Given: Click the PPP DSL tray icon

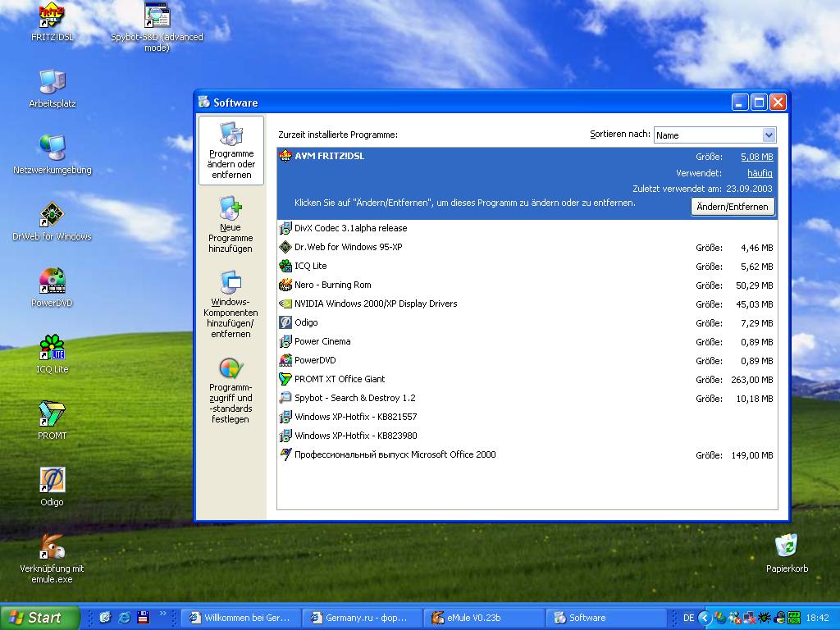Looking at the screenshot, I should 793,619.
